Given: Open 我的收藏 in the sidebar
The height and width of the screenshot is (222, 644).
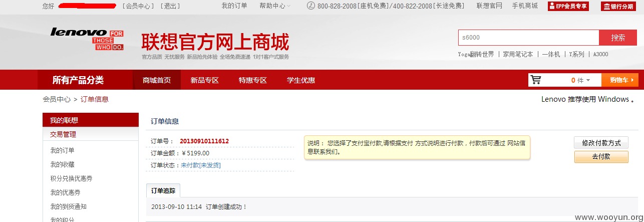Looking at the screenshot, I should point(62,164).
